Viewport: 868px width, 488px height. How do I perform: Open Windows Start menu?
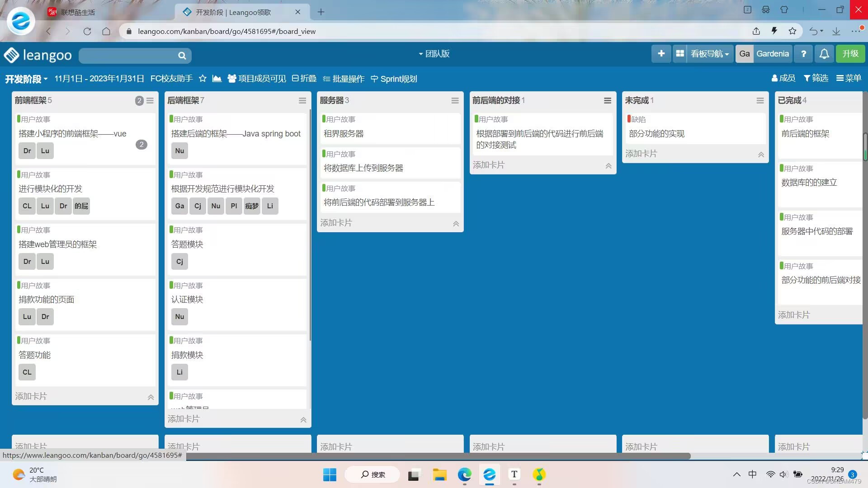330,474
